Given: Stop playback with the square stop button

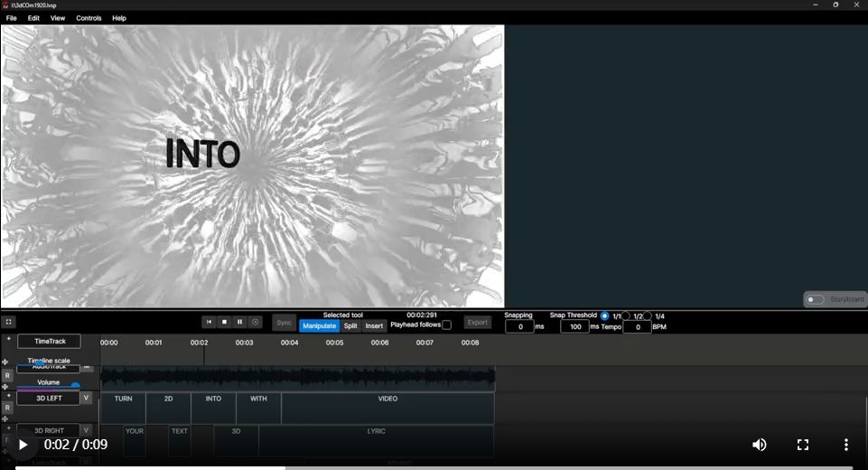Looking at the screenshot, I should pyautogui.click(x=224, y=322).
